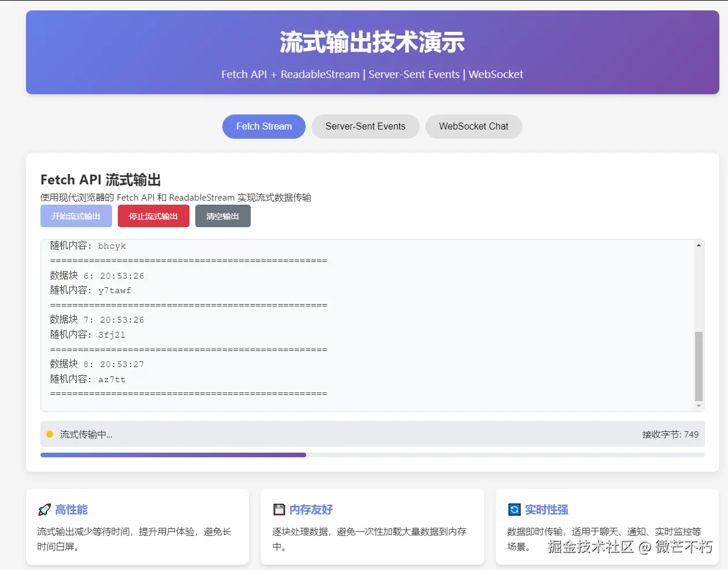This screenshot has width=728, height=570.
Task: Click the line 数据块 6: 20:53:26
Action: coord(97,276)
